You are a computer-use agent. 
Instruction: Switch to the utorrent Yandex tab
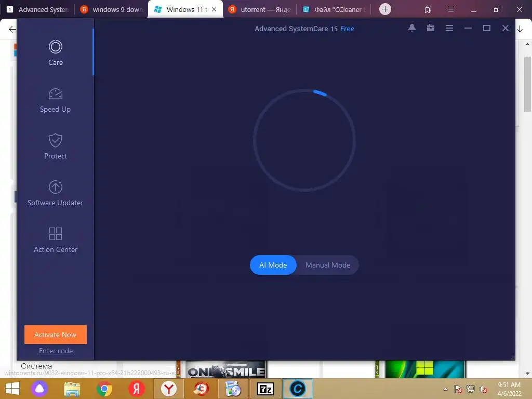click(260, 9)
